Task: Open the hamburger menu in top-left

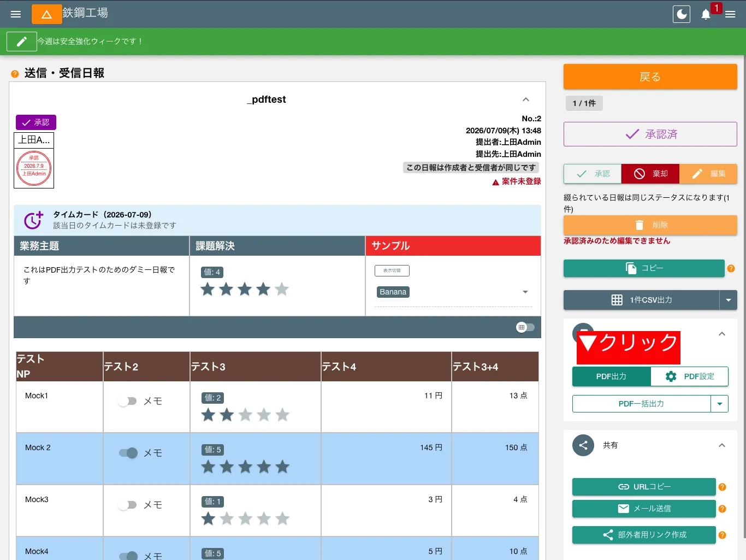Action: [x=16, y=14]
